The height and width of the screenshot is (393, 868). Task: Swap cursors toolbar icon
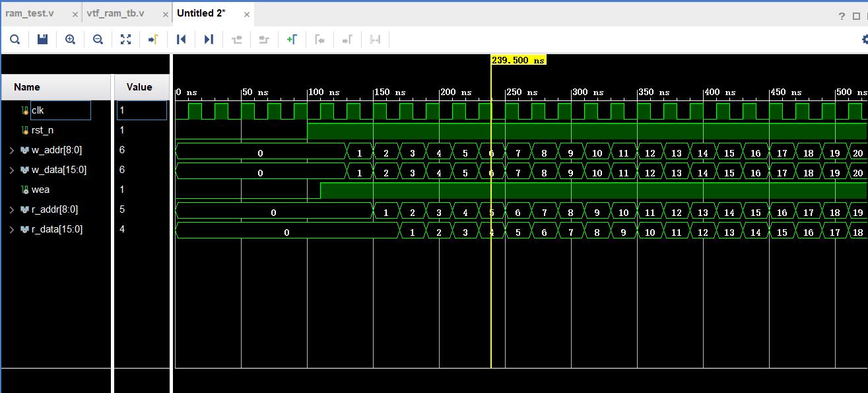point(375,40)
